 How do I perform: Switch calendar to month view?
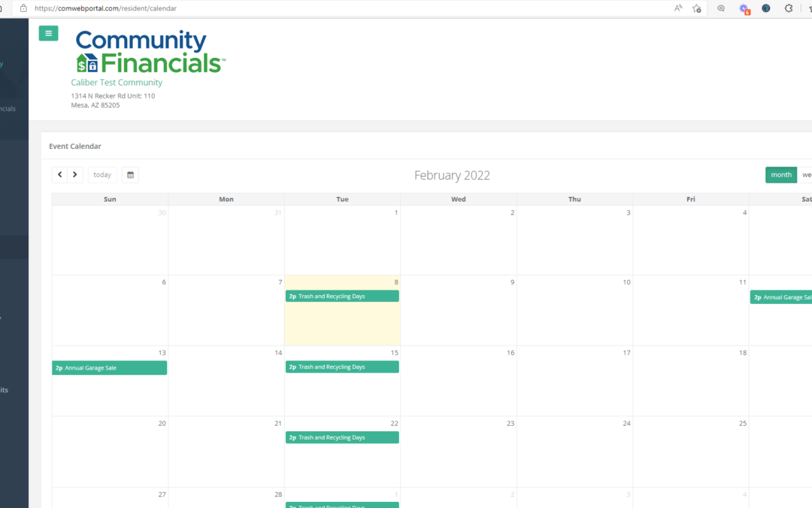(x=780, y=175)
